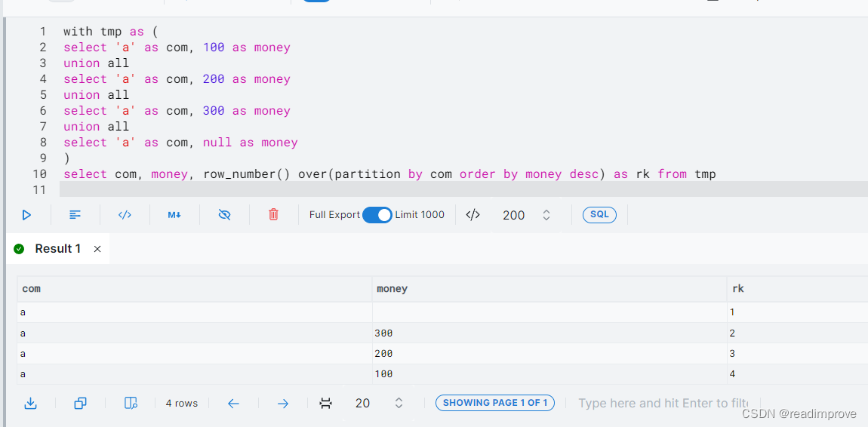Viewport: 868px width, 427px height.
Task: Select the rk cell with value 4
Action: 798,374
